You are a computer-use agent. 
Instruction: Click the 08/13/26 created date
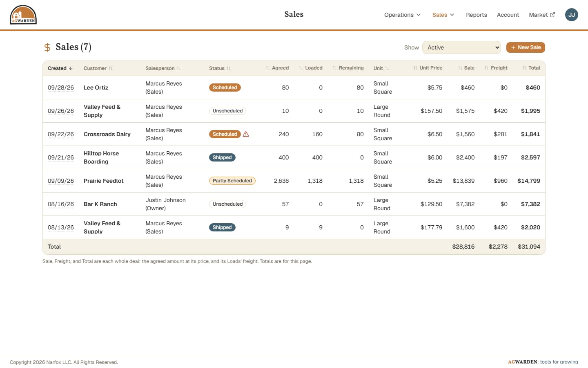(61, 227)
